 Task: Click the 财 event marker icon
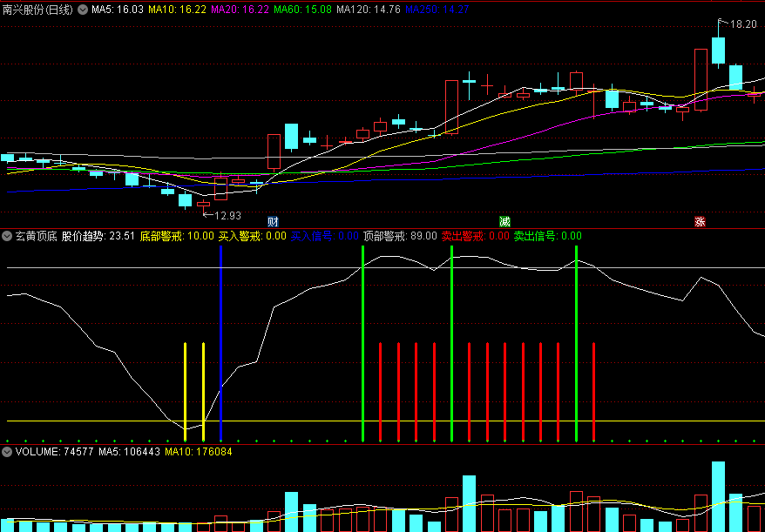[x=273, y=222]
